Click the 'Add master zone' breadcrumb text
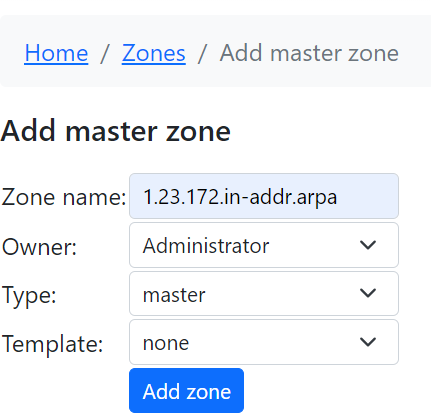Screen dimensions: 431x413 (309, 53)
